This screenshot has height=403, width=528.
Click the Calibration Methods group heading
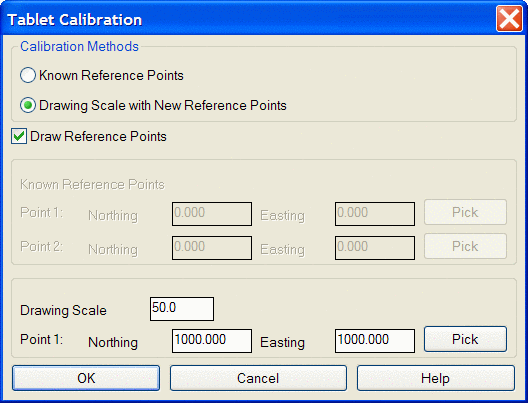pyautogui.click(x=79, y=46)
